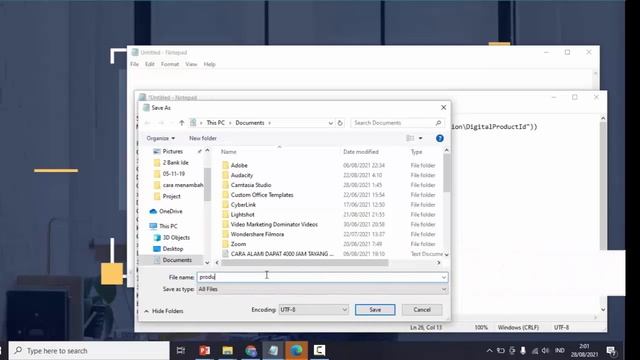Open the notification center icon

[x=611, y=351]
